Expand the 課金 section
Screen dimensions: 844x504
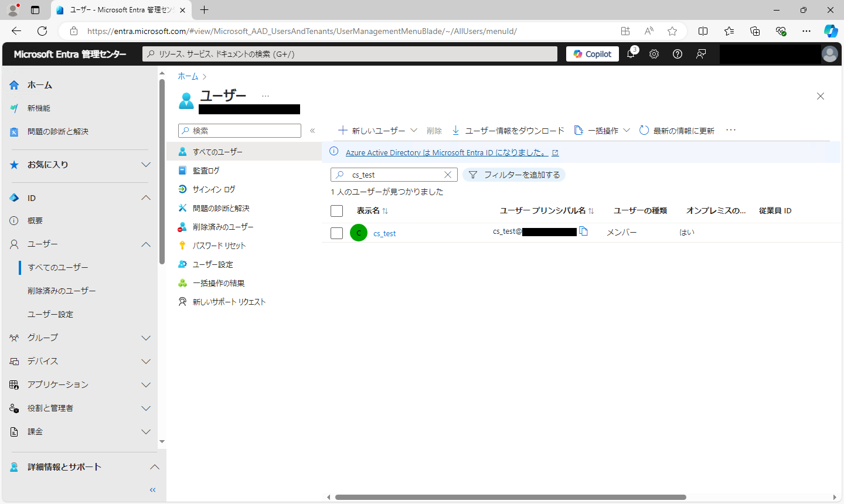(x=146, y=432)
